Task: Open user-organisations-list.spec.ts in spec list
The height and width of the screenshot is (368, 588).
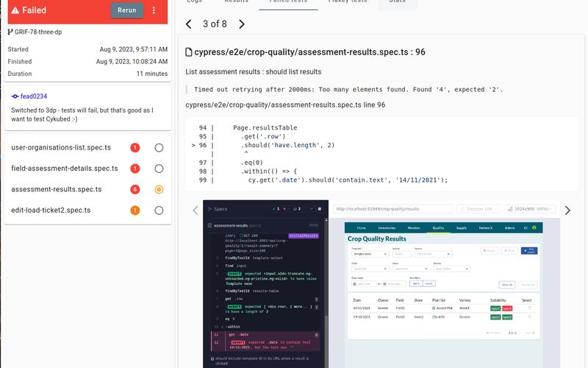Action: 61,148
